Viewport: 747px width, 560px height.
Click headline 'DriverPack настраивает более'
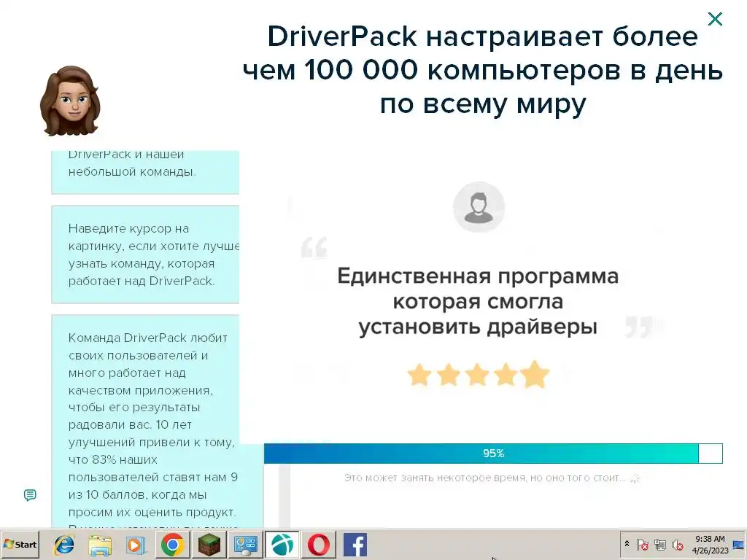[483, 36]
